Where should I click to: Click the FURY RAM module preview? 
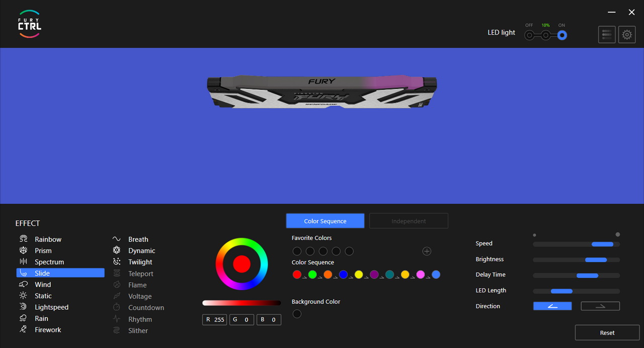[x=322, y=92]
